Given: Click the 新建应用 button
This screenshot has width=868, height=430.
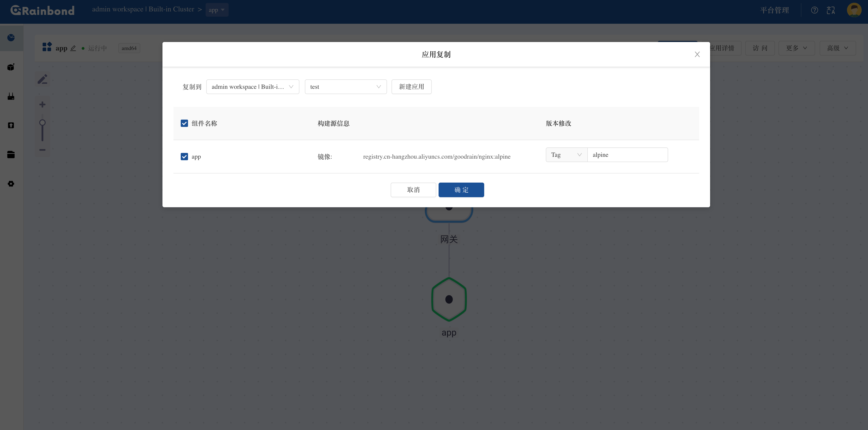Looking at the screenshot, I should [x=411, y=87].
